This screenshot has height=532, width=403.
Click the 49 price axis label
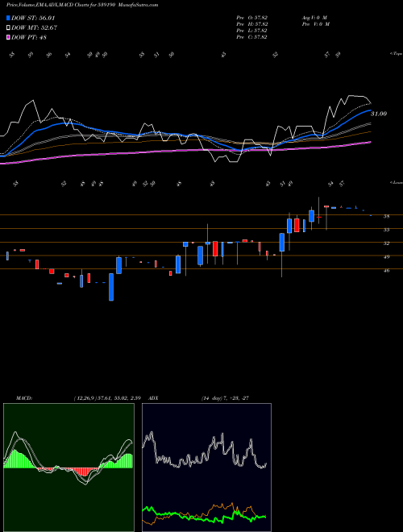(386, 257)
